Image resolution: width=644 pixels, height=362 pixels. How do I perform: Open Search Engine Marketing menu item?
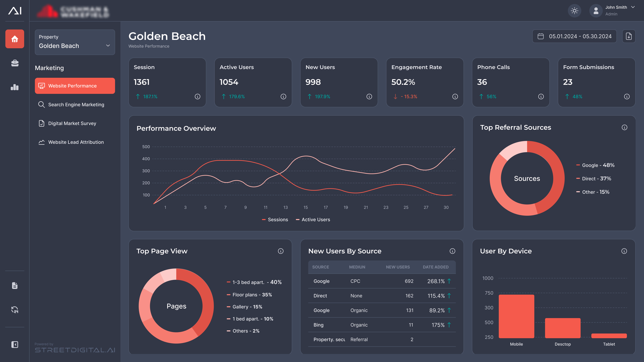click(75, 104)
